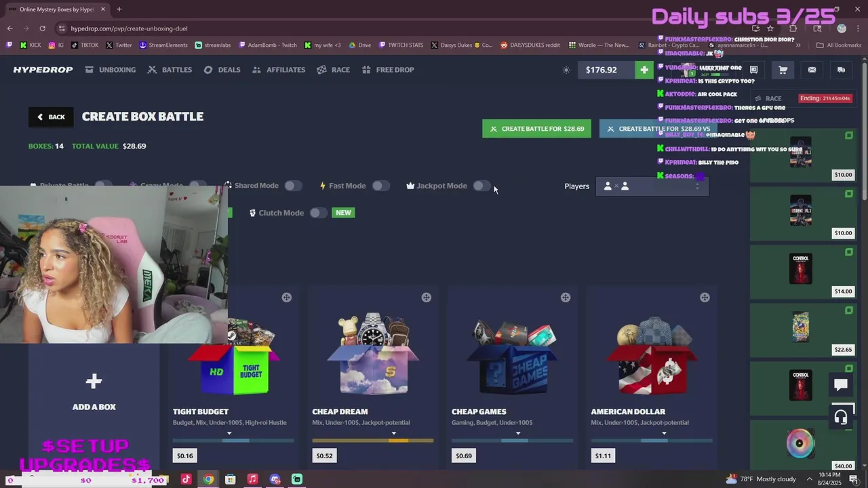Select the Cheap Dream box image
This screenshot has height=488, width=868.
tap(373, 354)
